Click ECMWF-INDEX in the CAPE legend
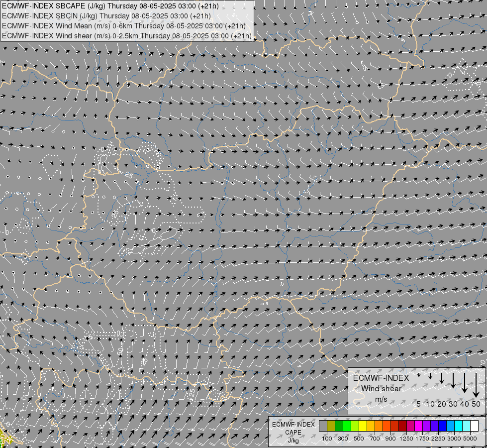This screenshot has height=448, width=487. tap(293, 425)
